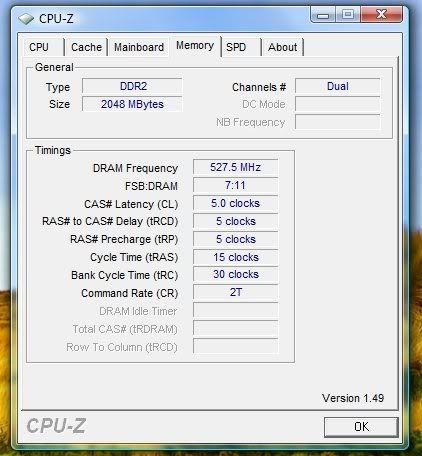Click the Bank Cycle Time value 30 clocks

(235, 274)
